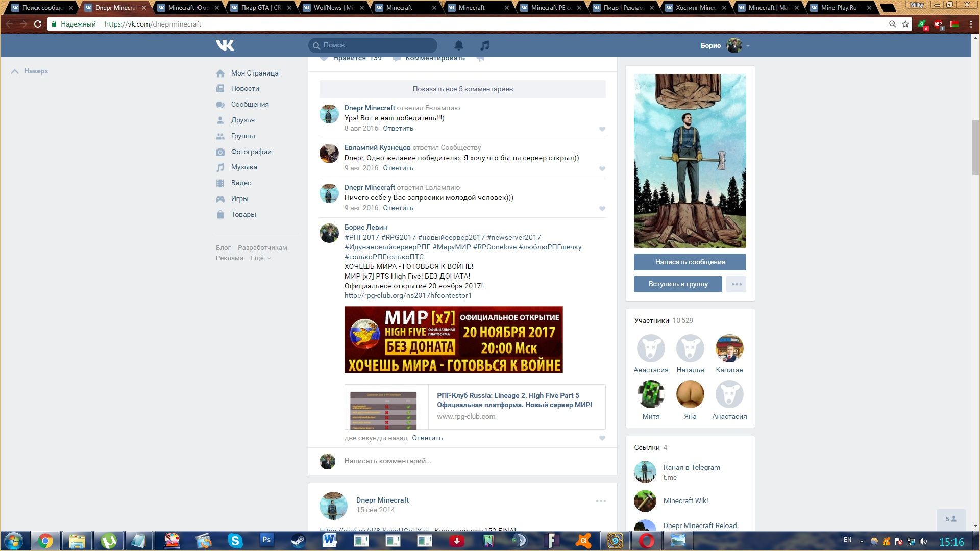The width and height of the screenshot is (980, 551).
Task: Like the 8 авг 2016 comment heart
Action: pyautogui.click(x=602, y=129)
